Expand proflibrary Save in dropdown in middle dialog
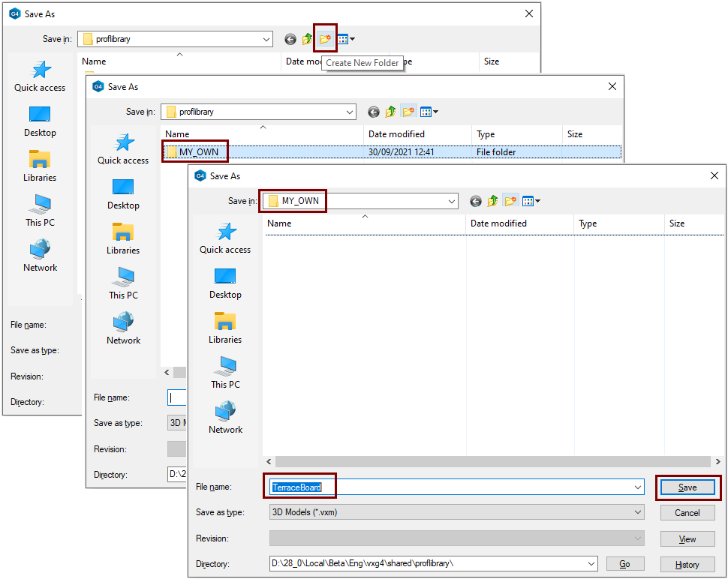Screen dimensions: 728x579 [350, 112]
